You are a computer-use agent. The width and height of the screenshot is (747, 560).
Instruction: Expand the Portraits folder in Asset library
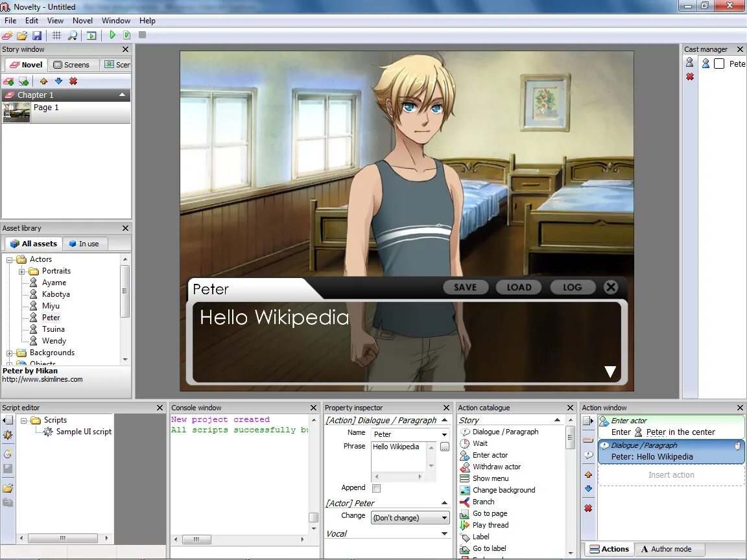point(21,272)
